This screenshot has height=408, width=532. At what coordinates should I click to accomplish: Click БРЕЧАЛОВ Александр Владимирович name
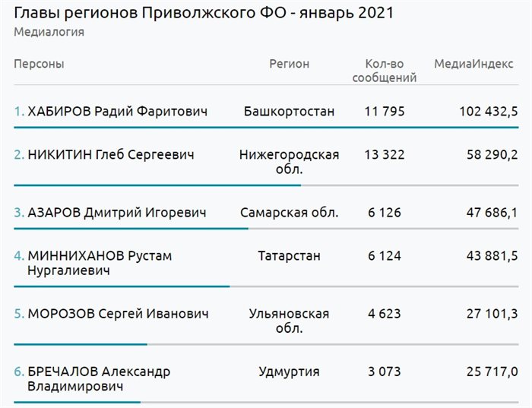pos(98,379)
